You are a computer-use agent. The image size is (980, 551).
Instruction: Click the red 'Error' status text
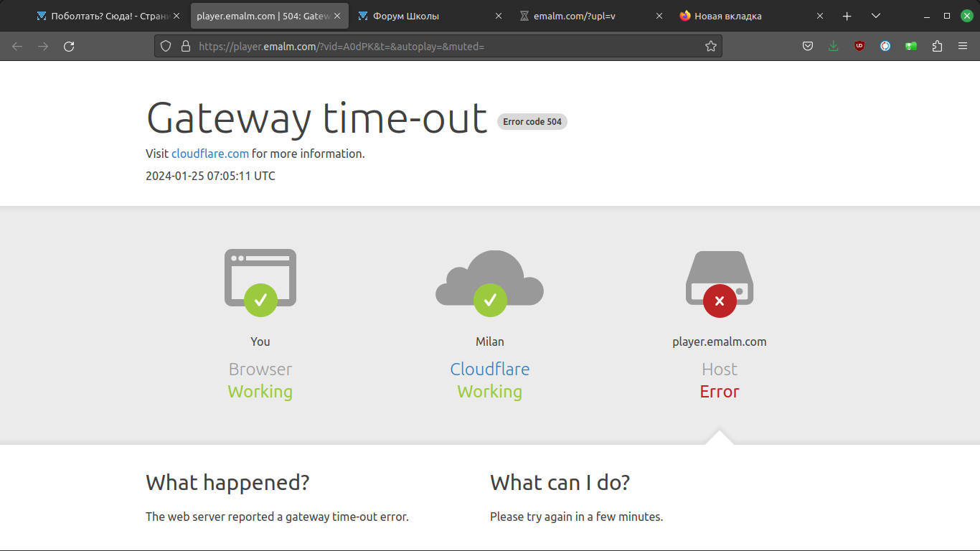pos(720,392)
